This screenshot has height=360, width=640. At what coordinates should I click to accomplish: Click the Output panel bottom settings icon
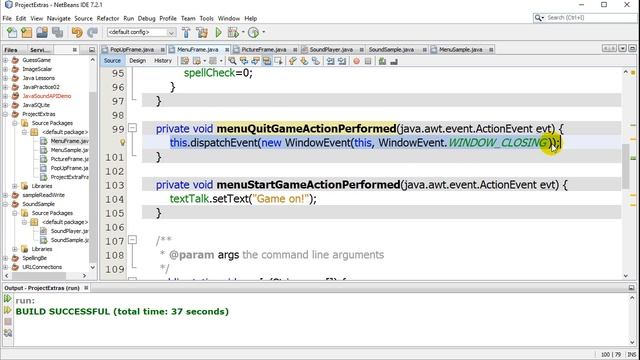tap(7, 333)
